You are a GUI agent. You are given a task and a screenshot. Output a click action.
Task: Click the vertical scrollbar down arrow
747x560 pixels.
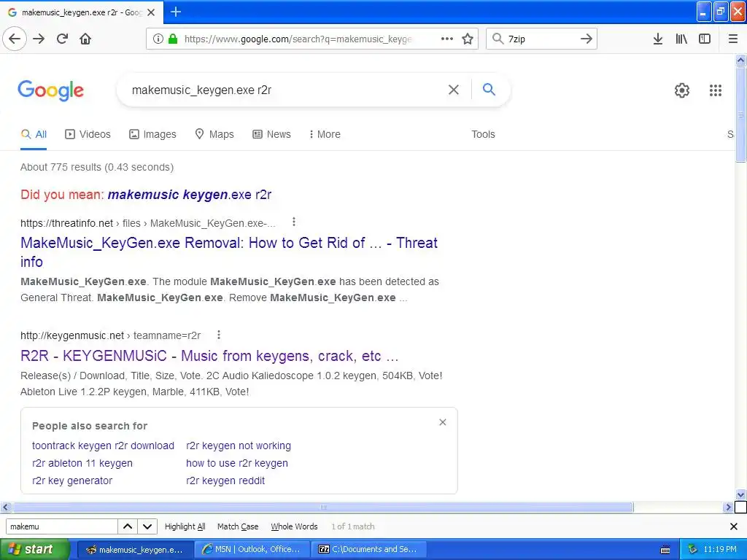point(741,495)
